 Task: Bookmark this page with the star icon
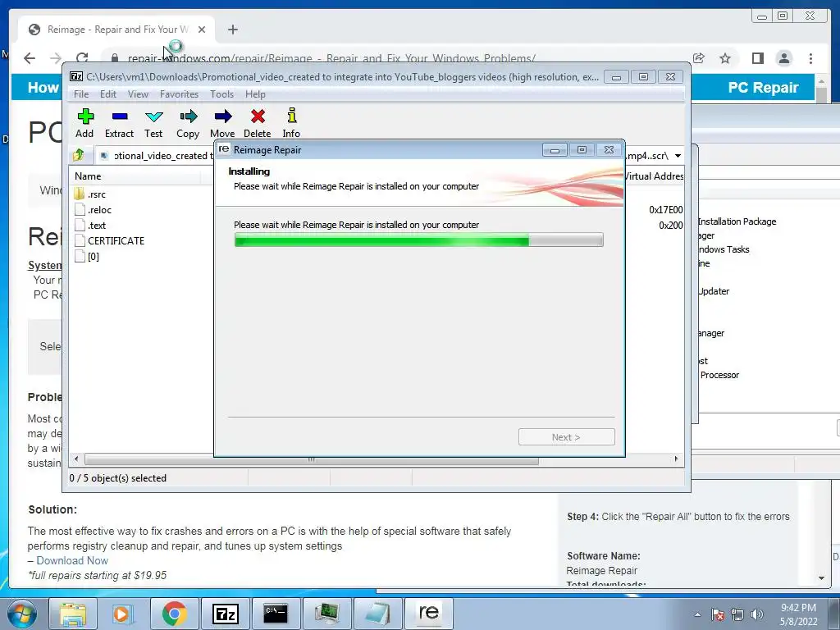point(725,58)
